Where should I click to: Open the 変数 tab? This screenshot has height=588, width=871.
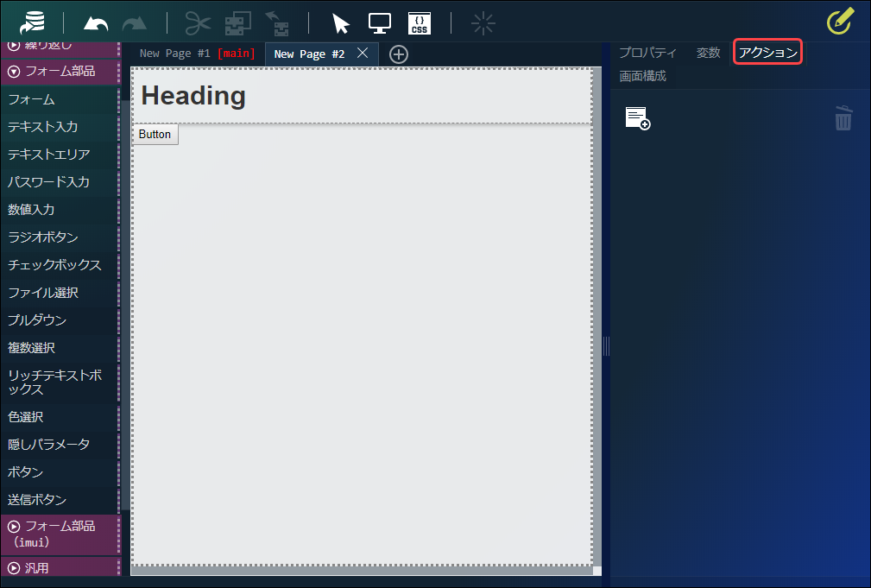(x=708, y=53)
